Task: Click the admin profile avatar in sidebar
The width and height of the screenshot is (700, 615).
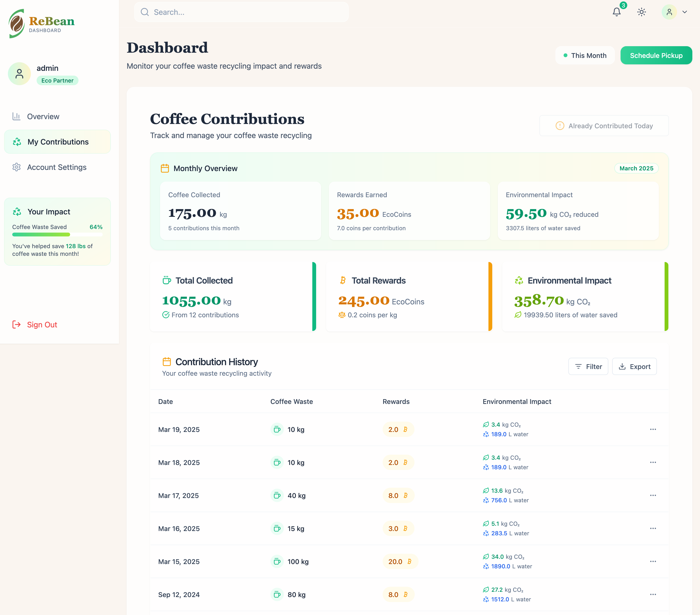Action: 20,74
